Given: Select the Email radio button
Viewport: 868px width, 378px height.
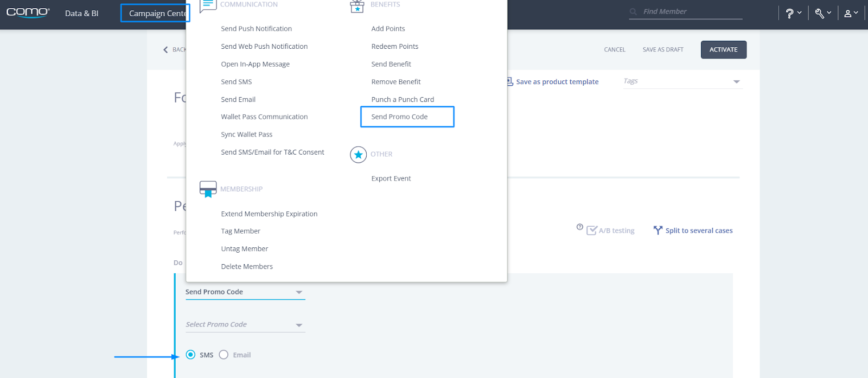Looking at the screenshot, I should (224, 354).
